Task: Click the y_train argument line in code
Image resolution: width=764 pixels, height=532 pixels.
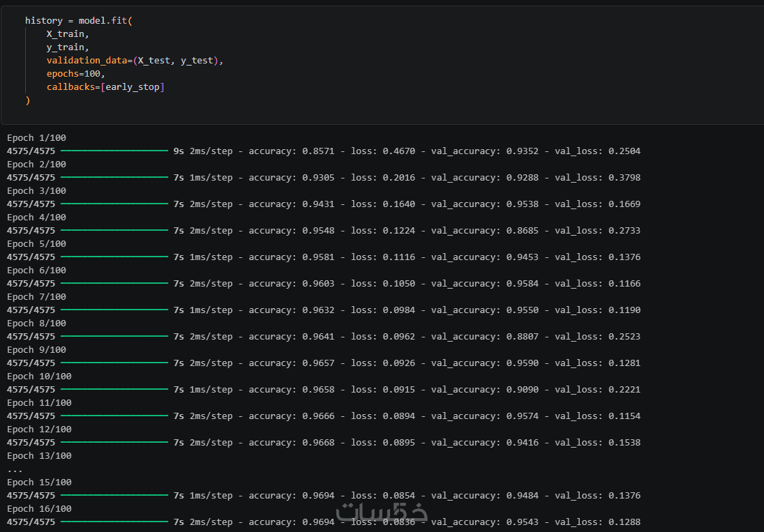Action: pyautogui.click(x=68, y=47)
